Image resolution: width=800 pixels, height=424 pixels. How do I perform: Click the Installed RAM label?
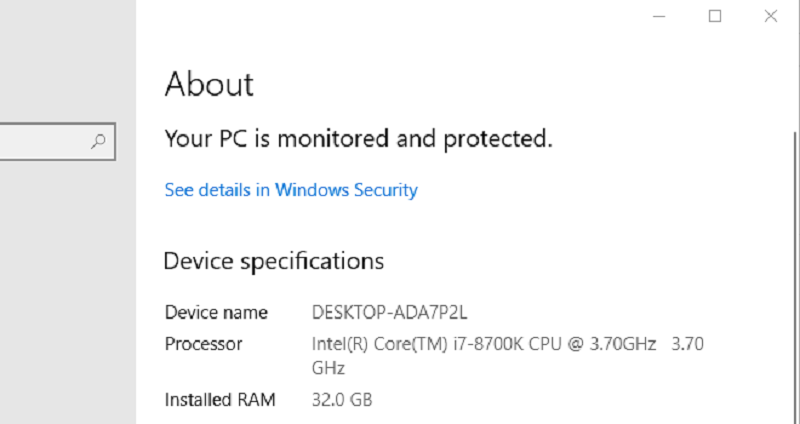218,400
